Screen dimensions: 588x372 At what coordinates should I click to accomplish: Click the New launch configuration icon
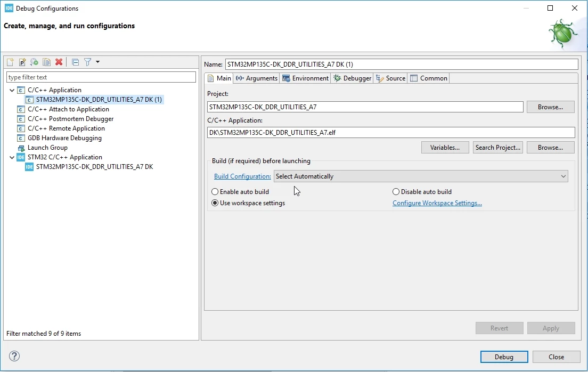[10, 62]
